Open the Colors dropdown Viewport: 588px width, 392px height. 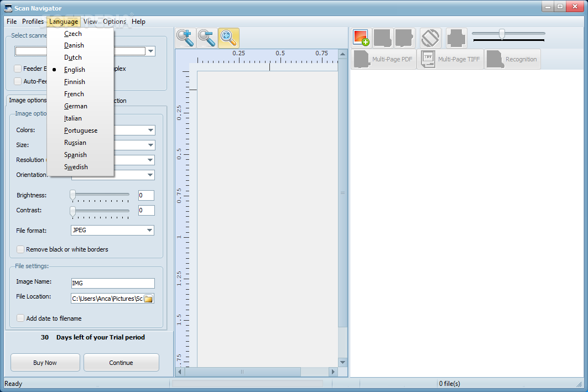point(150,130)
